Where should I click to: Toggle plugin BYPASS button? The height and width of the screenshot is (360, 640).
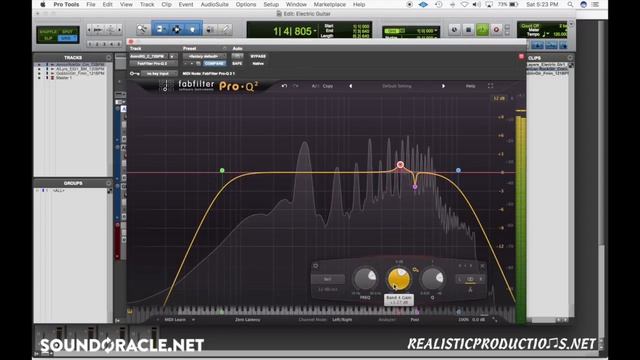coord(258,56)
